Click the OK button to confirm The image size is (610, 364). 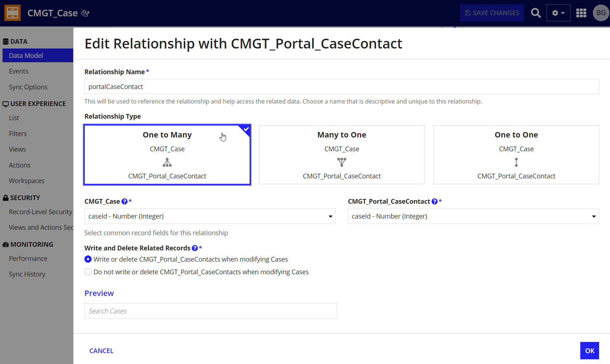pos(589,351)
